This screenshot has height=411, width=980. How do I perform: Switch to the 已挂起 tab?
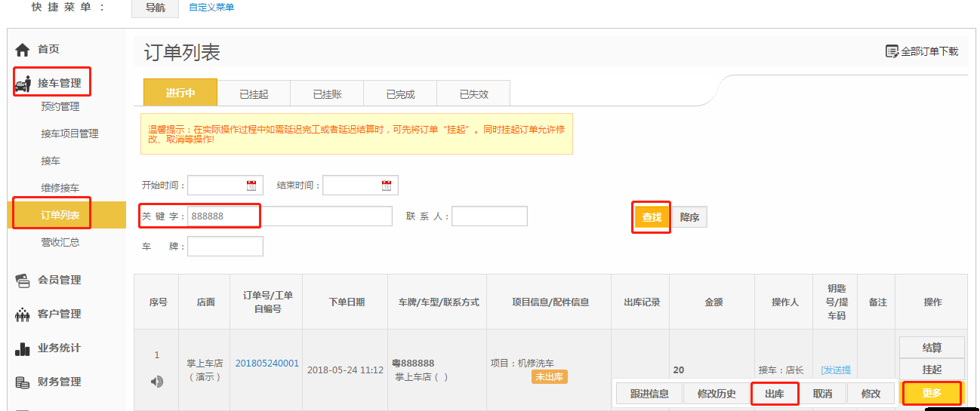coord(254,94)
